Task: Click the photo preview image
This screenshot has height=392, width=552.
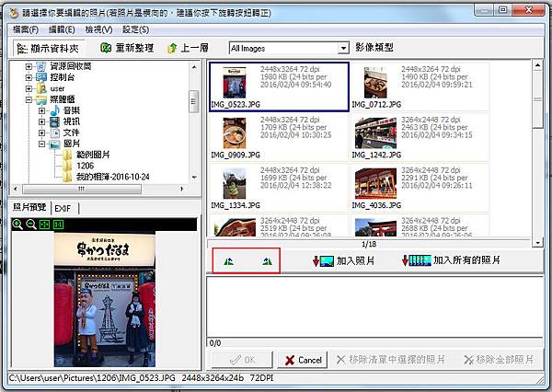Action: (105, 299)
